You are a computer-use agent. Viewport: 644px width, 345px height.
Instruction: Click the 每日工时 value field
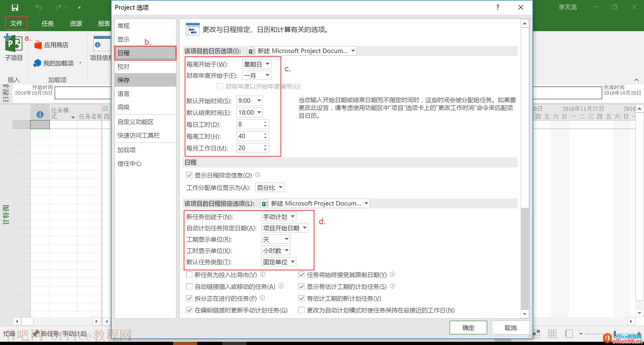tap(250, 124)
